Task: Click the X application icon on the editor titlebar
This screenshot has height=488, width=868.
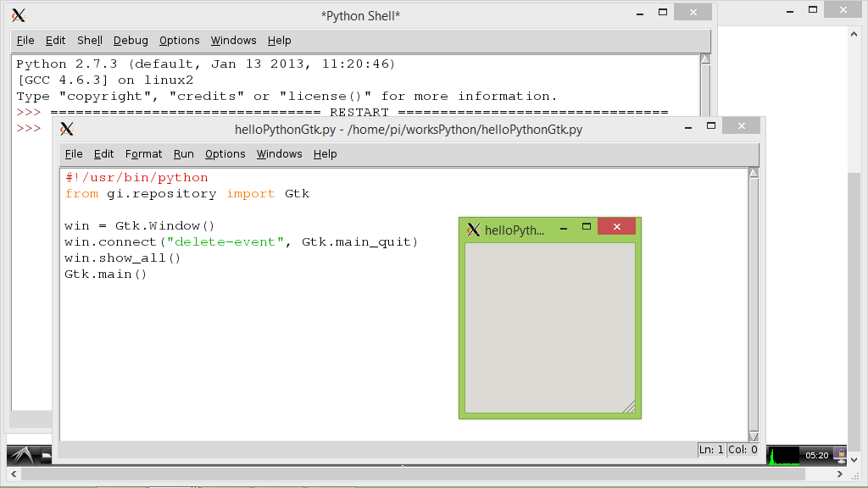Action: tap(67, 129)
